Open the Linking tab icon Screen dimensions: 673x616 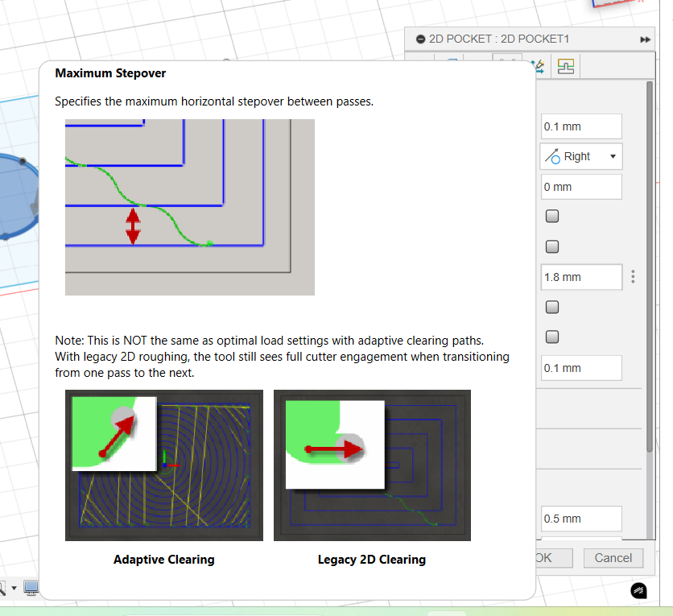pos(565,67)
